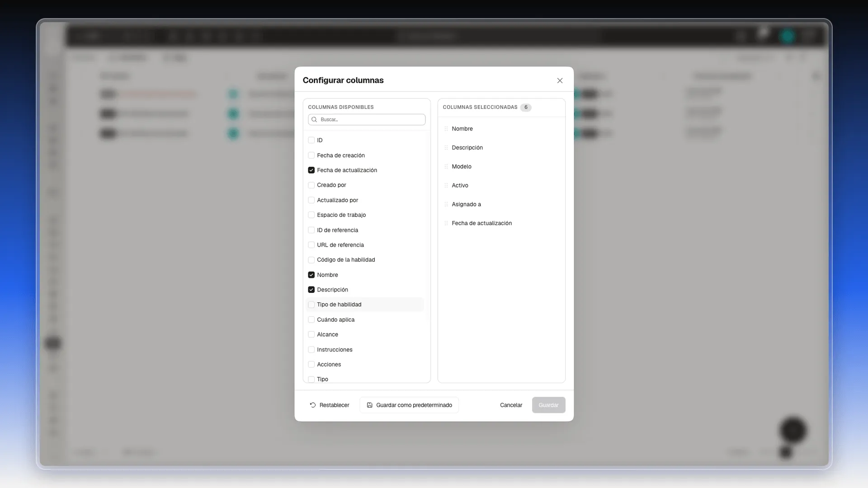The height and width of the screenshot is (488, 868).
Task: Click the Buscar search field
Action: (x=367, y=120)
